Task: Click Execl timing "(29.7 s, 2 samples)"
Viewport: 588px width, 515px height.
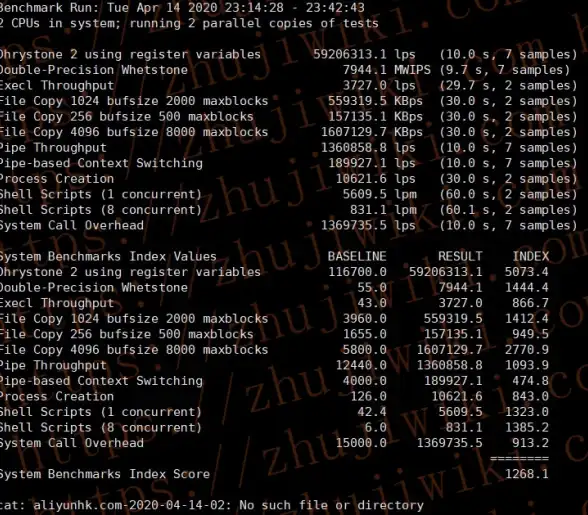Action: coord(508,86)
